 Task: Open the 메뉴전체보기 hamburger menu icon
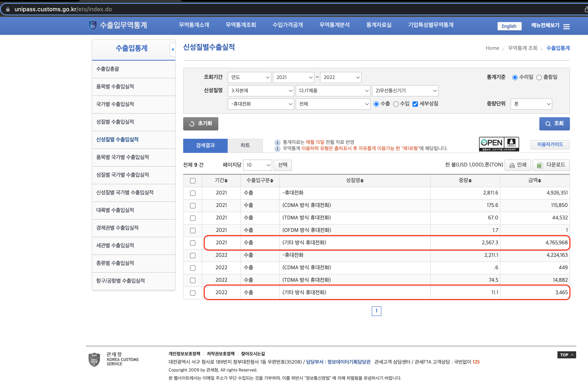tap(567, 26)
